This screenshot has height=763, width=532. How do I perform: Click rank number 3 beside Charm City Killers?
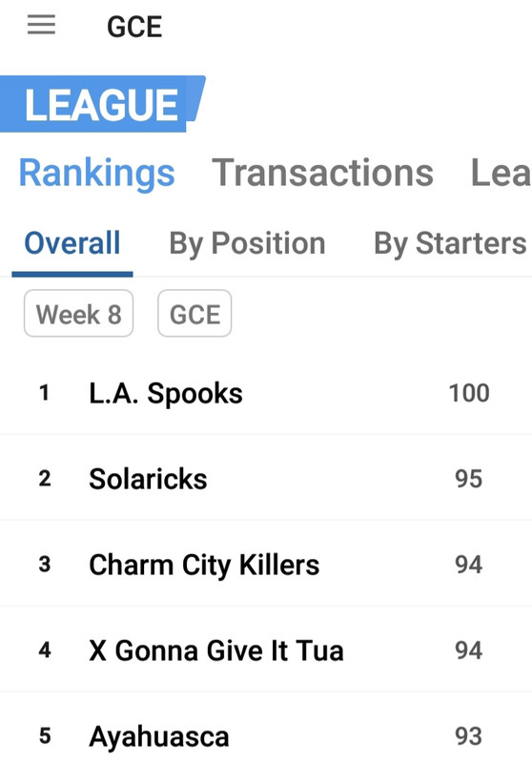tap(45, 565)
